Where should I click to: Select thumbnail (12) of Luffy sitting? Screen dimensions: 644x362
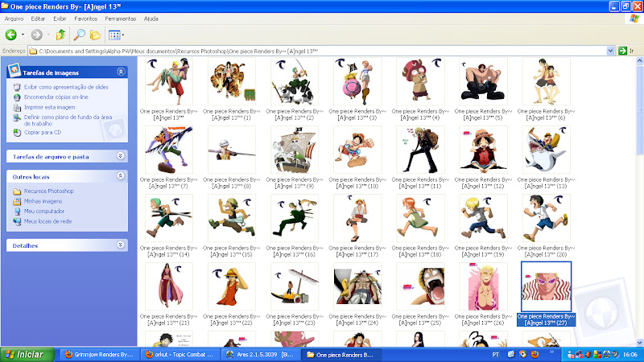click(483, 150)
